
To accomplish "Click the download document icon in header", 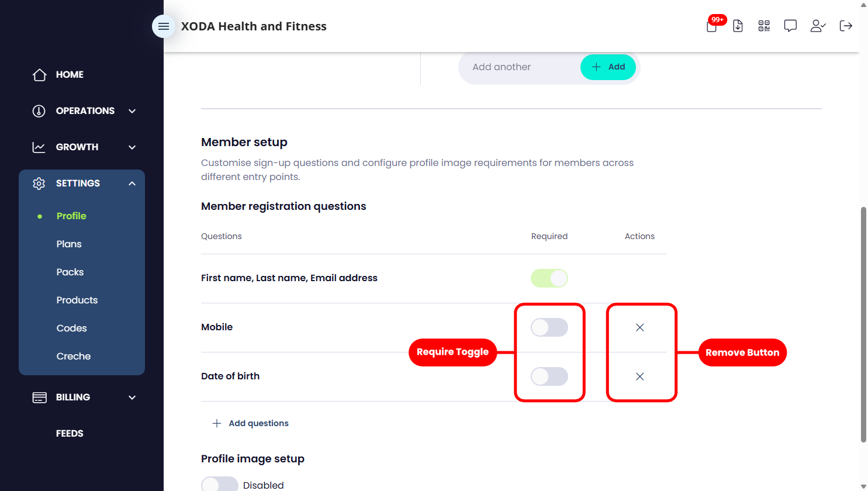I will [738, 26].
